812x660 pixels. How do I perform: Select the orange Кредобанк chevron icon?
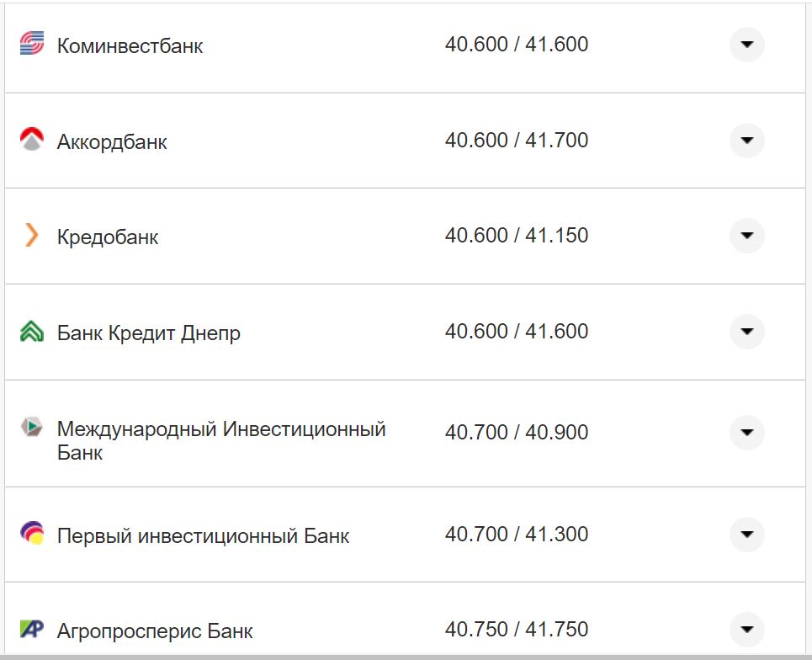(32, 237)
